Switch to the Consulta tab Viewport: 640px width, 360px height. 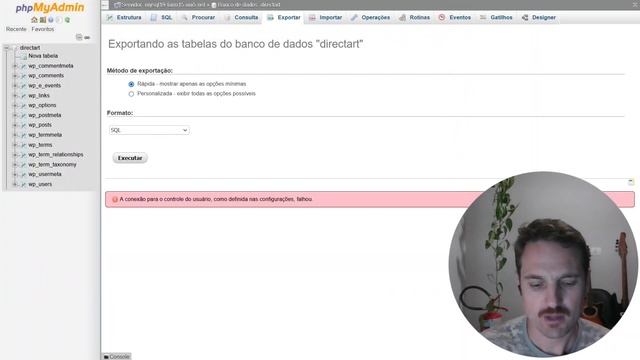pos(241,18)
